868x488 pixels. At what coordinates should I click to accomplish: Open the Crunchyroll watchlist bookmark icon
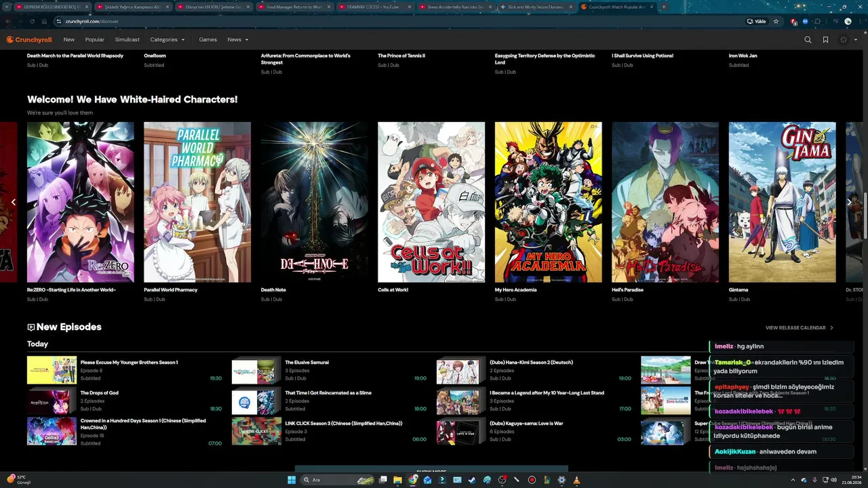pyautogui.click(x=825, y=40)
